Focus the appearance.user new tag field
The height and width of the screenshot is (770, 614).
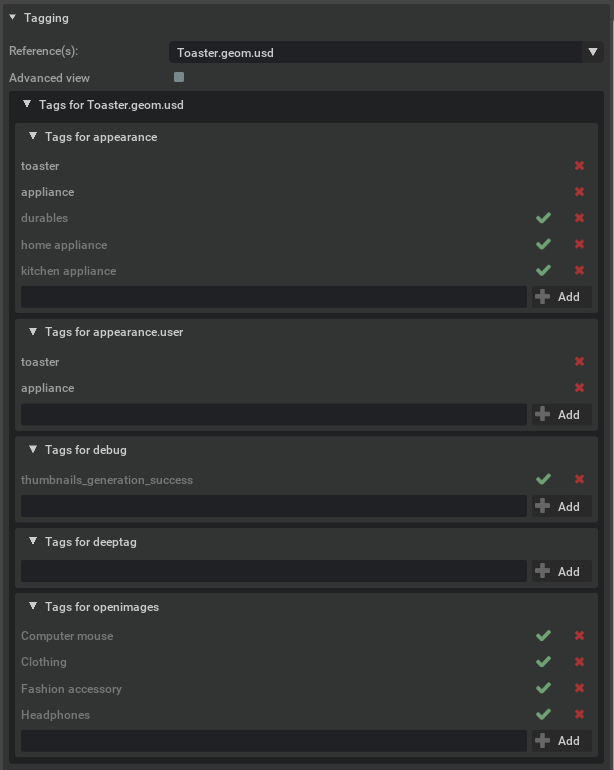(273, 414)
